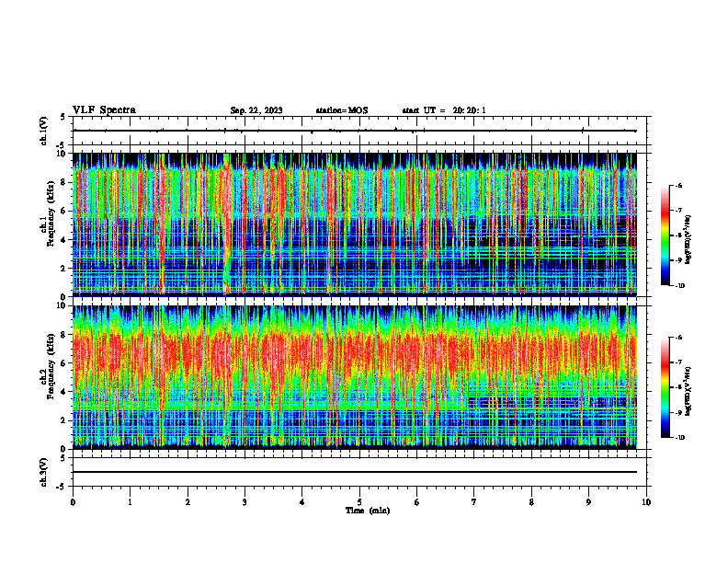Click the ch.1 colorbar "log(PSD)(V²/Hz)" label
728x563 pixels.
pos(688,240)
